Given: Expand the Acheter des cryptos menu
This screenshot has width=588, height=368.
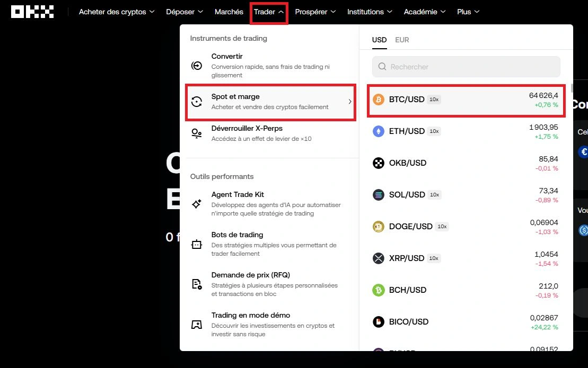Looking at the screenshot, I should pos(117,12).
